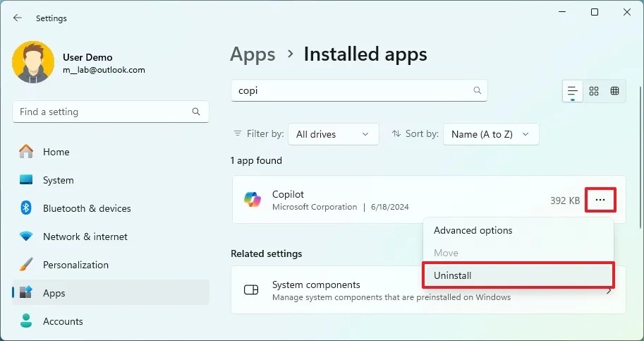Choose Advanced options from the Copilot menu
This screenshot has width=644, height=341.
pyautogui.click(x=518, y=230)
